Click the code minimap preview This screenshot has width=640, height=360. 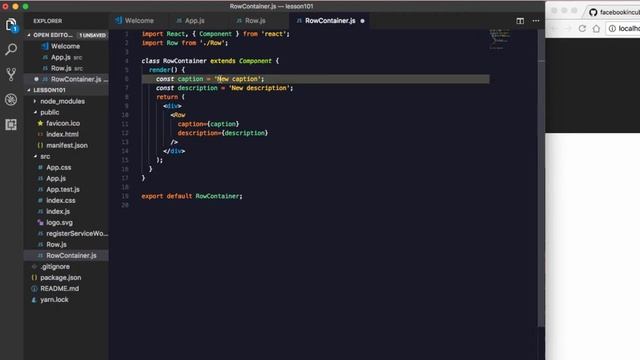point(500,39)
